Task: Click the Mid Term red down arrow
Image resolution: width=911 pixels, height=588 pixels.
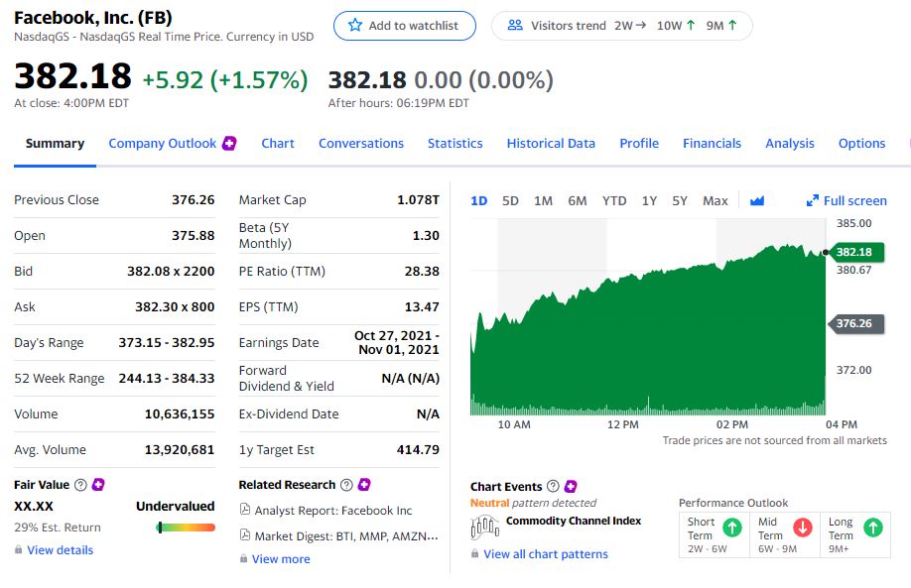Action: 803,528
